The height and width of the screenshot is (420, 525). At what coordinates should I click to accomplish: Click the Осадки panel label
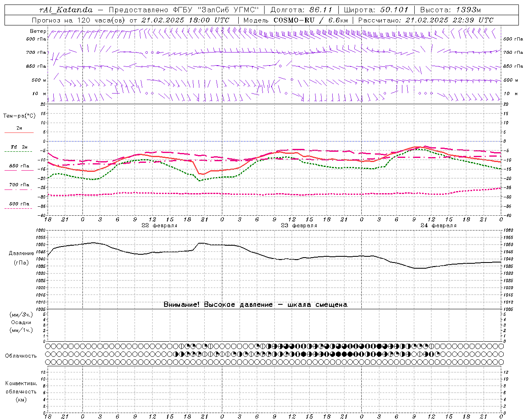tap(21, 322)
